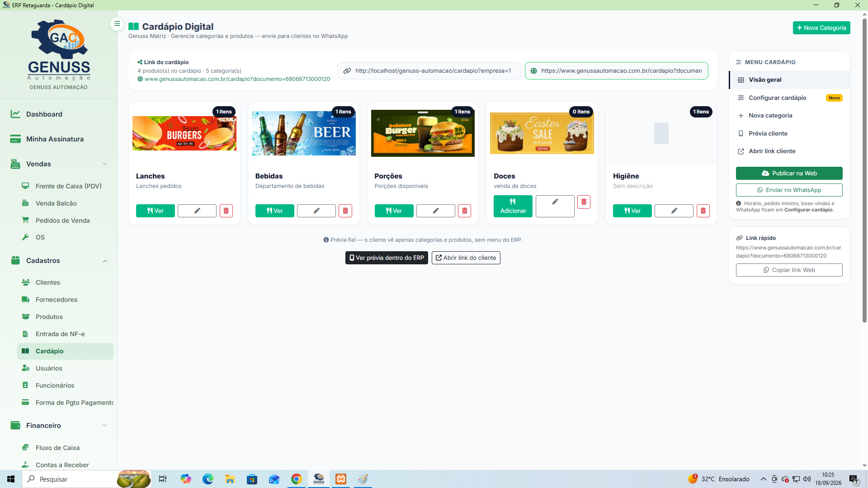The width and height of the screenshot is (868, 488).
Task: Edit the Lanches category with pencil icon
Action: [x=197, y=211]
